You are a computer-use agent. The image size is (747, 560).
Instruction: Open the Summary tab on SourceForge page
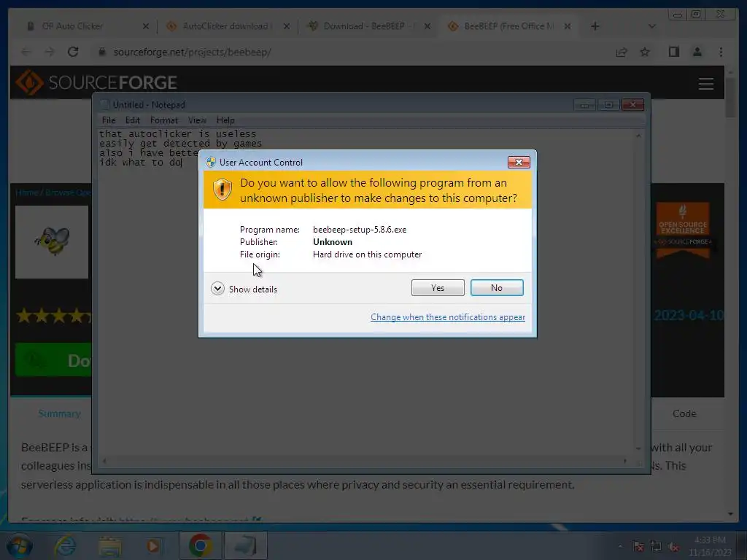pos(60,413)
